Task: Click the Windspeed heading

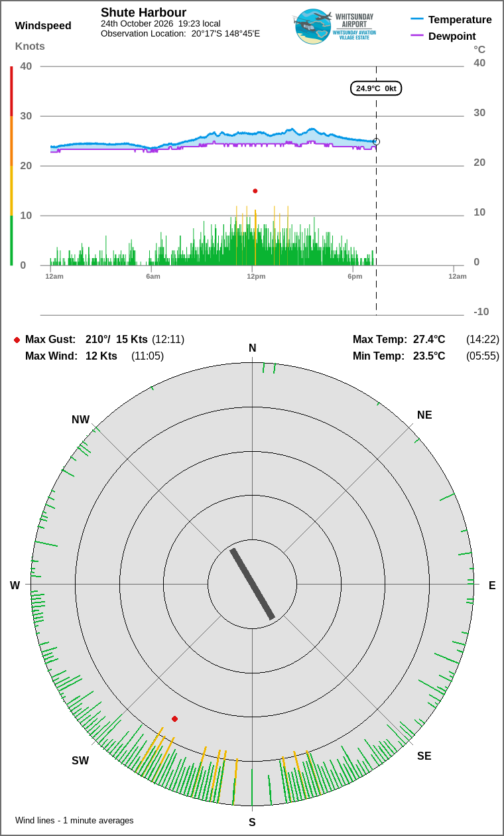Action: 43,26
